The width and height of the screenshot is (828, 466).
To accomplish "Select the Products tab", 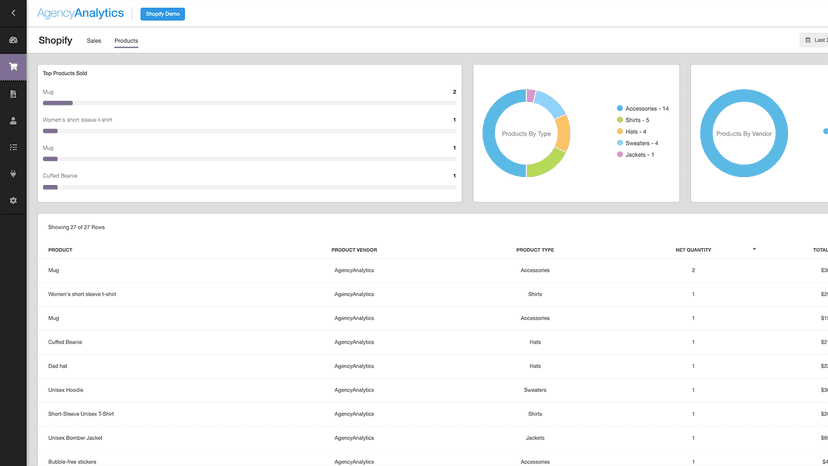I will click(x=126, y=41).
